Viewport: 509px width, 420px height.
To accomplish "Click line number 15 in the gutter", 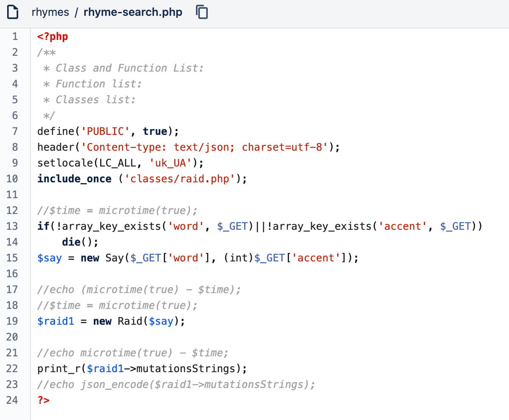I will tap(12, 258).
